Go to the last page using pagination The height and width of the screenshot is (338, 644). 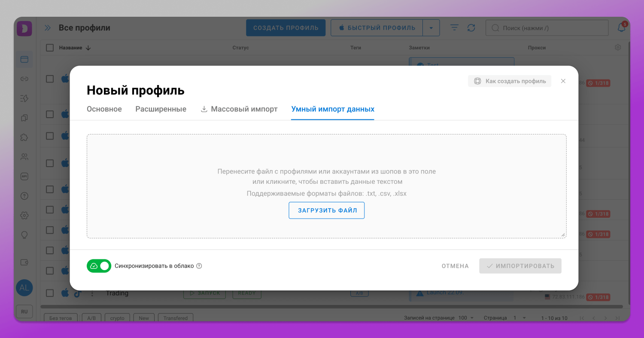(x=617, y=318)
